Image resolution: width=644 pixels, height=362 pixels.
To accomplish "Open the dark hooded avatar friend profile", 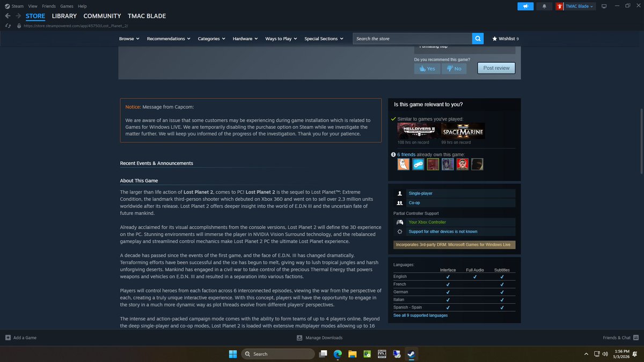I will 477,164.
